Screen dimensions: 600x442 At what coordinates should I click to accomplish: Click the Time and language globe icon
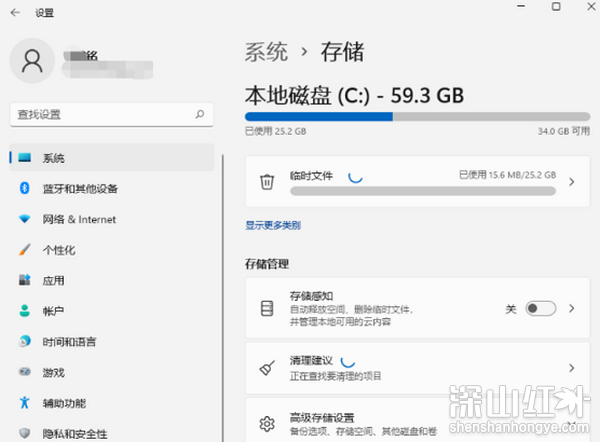(24, 341)
